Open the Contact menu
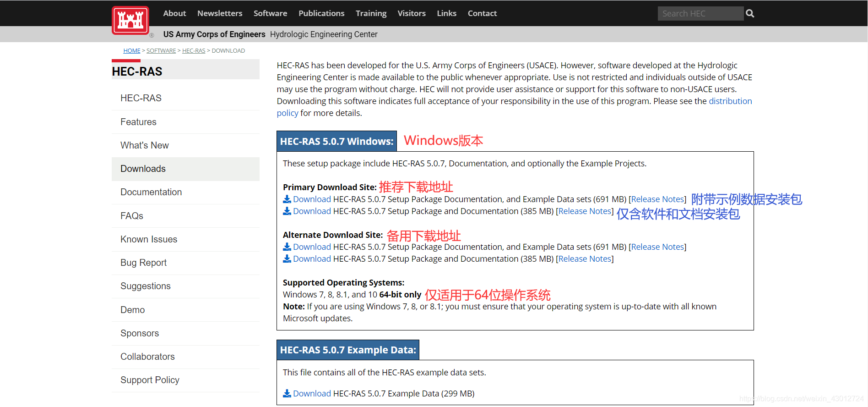 coord(482,13)
